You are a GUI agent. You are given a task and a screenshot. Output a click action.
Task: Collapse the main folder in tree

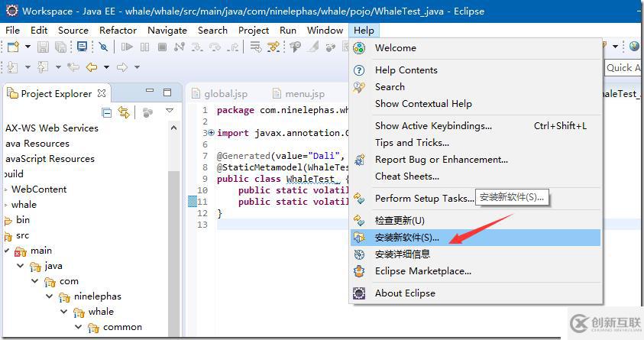[x=7, y=251]
